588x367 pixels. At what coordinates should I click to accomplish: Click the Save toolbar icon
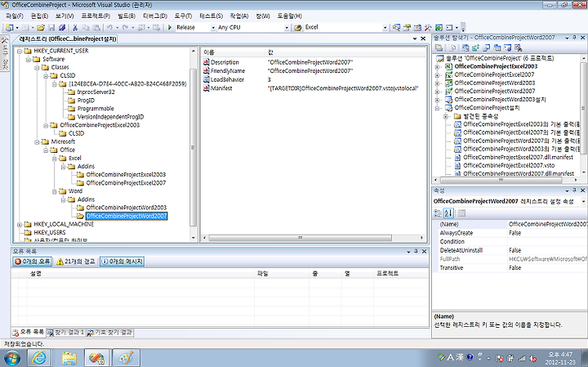point(51,28)
